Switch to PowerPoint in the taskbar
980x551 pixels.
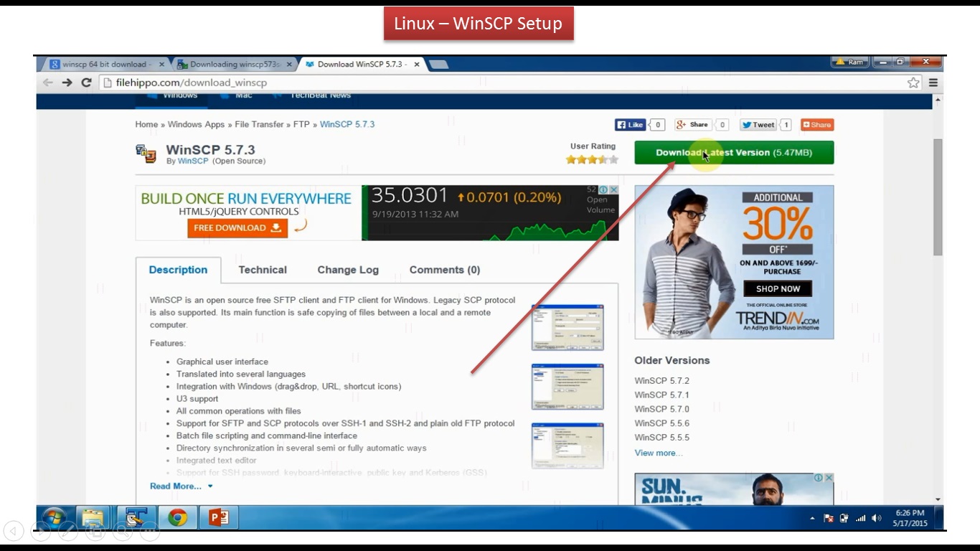point(219,517)
